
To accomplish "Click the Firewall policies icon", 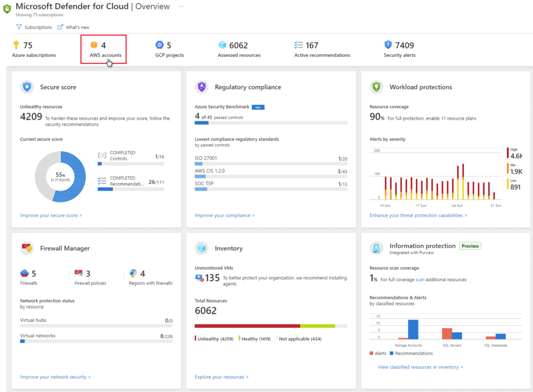I will pyautogui.click(x=79, y=273).
